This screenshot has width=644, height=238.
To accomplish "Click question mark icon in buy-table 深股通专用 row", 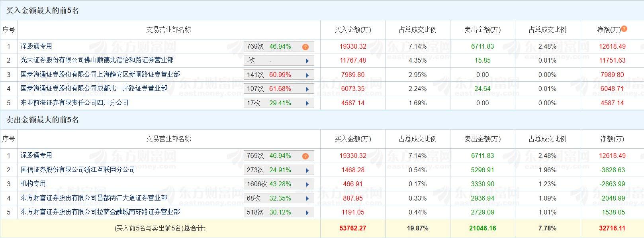I will 305,47.
